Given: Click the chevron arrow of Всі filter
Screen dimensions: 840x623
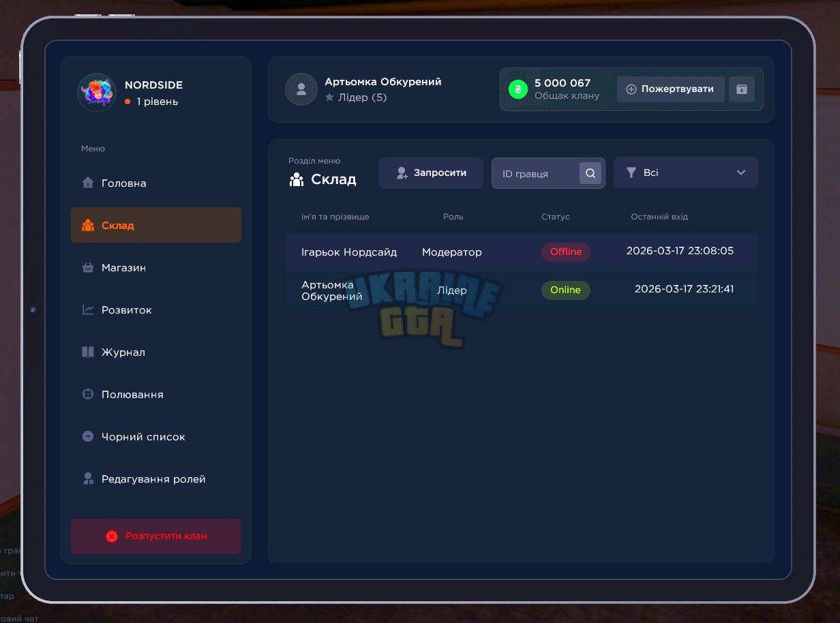Looking at the screenshot, I should coord(741,172).
